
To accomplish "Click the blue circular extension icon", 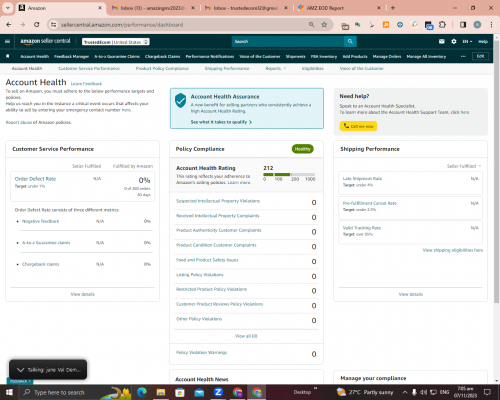I will (x=400, y=25).
